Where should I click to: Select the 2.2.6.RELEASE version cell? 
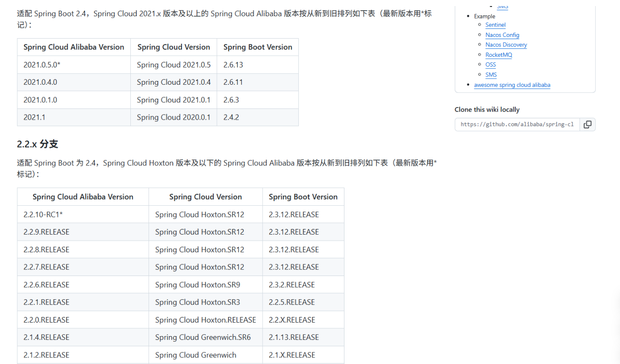click(x=83, y=285)
